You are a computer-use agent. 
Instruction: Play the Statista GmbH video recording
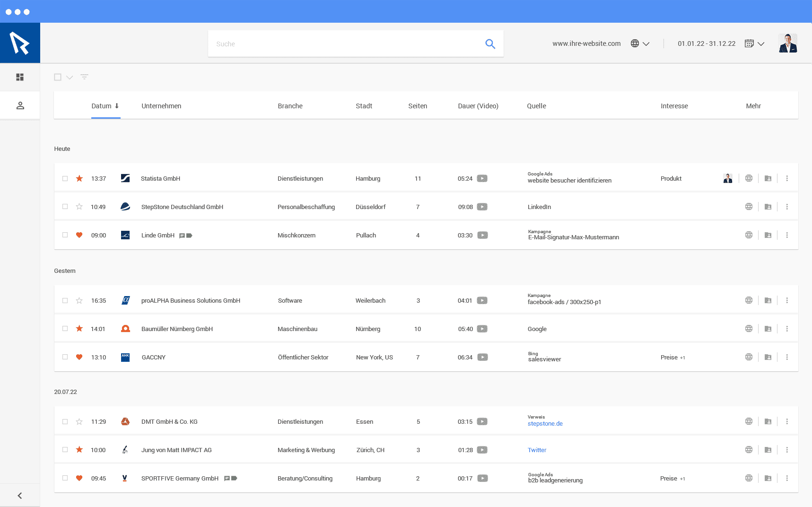[x=482, y=178]
